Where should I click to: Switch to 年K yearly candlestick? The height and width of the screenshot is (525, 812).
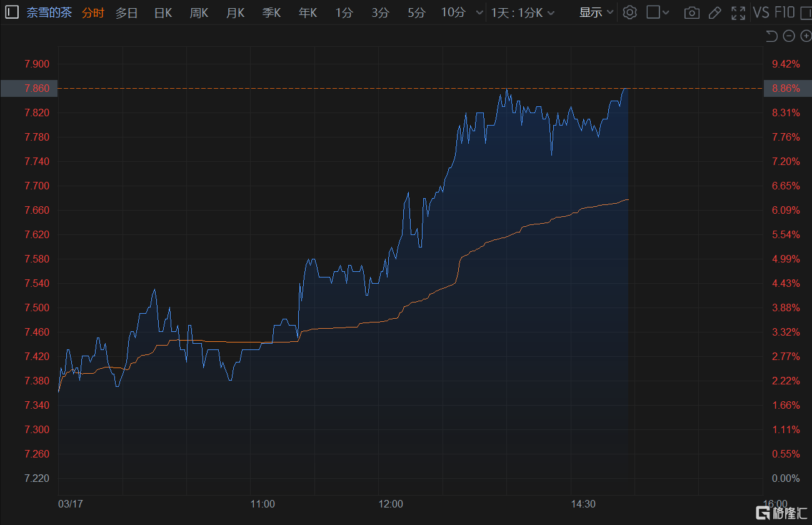(x=308, y=12)
